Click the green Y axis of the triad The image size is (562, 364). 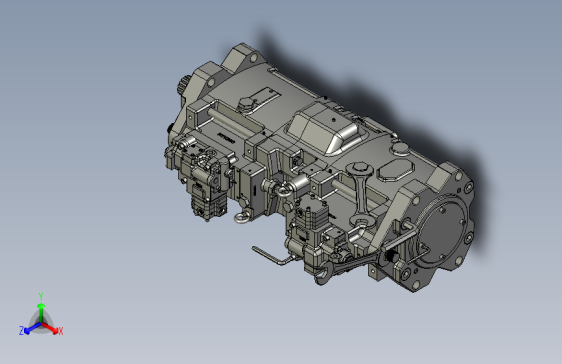pyautogui.click(x=41, y=313)
